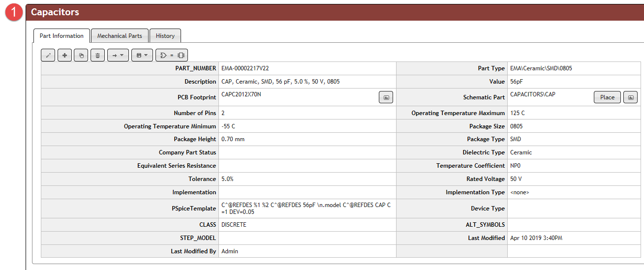
Task: Click the red number 1 badge
Action: click(x=14, y=13)
